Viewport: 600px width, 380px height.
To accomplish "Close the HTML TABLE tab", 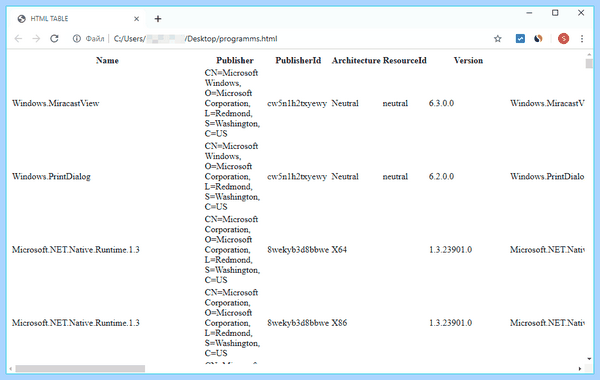I will pos(137,19).
